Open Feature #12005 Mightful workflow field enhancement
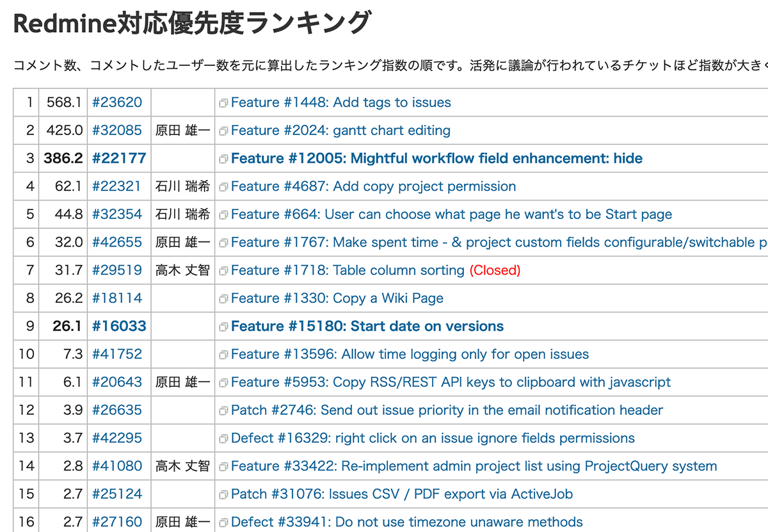768x532 pixels. click(437, 158)
